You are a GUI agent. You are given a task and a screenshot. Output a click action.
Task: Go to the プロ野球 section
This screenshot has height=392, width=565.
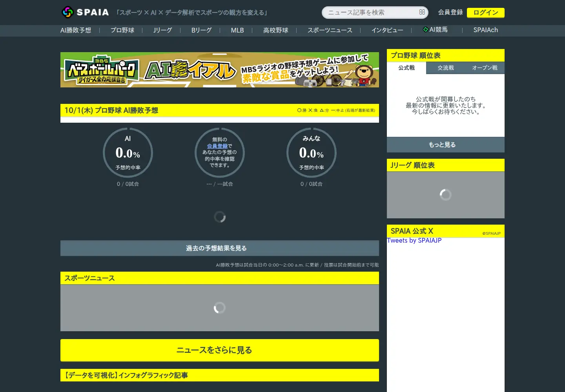[122, 30]
